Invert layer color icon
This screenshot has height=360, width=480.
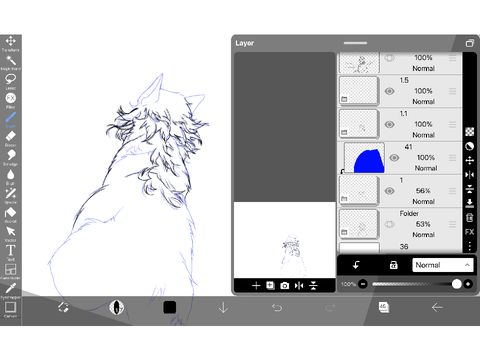click(470, 146)
